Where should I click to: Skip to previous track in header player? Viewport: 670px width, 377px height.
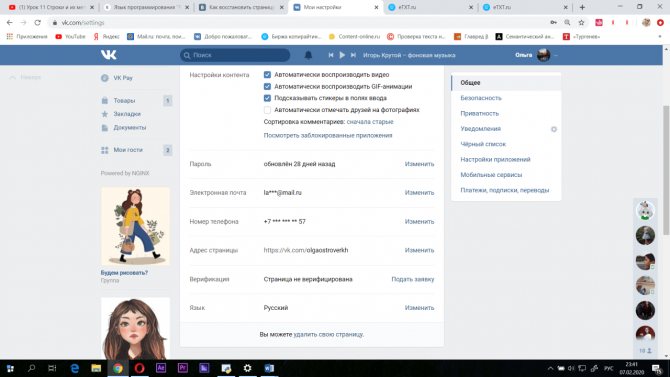click(331, 55)
